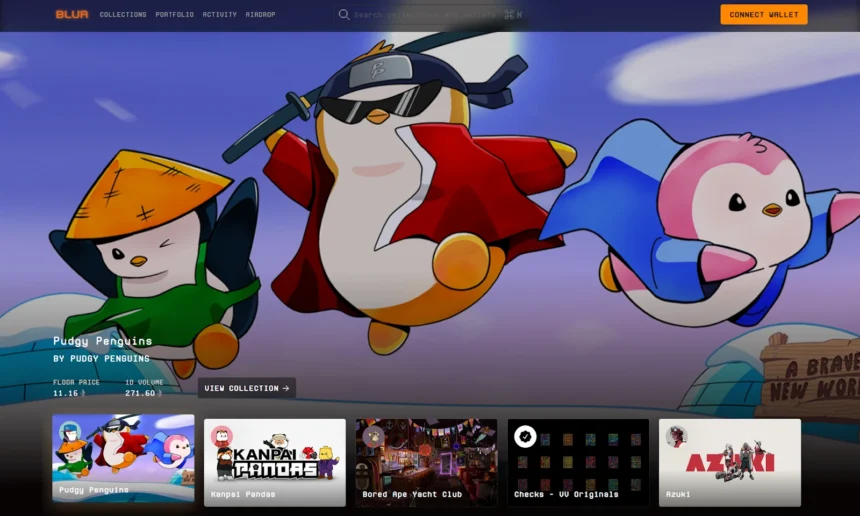Screen dimensions: 860x516
Task: Click the Bored Ape card avatar icon
Action: [374, 436]
